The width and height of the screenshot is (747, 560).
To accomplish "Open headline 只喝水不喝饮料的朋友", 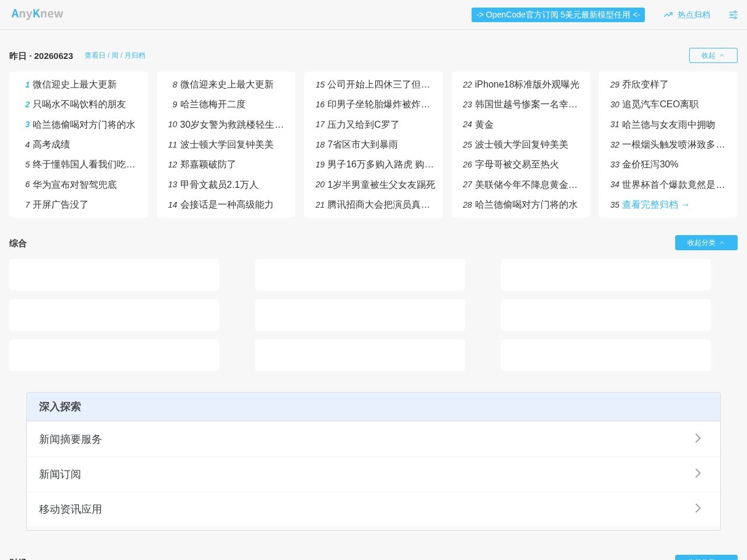I will point(79,104).
